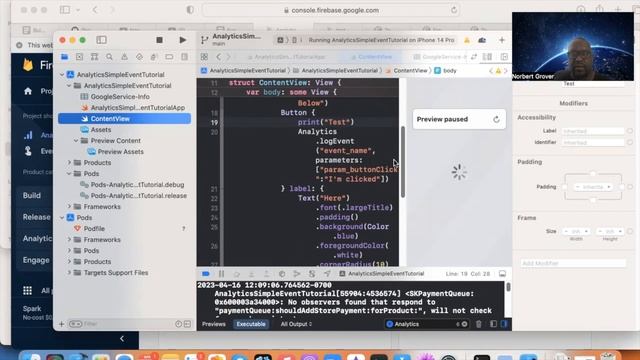Open the Find navigator magnifier icon
The height and width of the screenshot is (360, 640).
click(109, 57)
